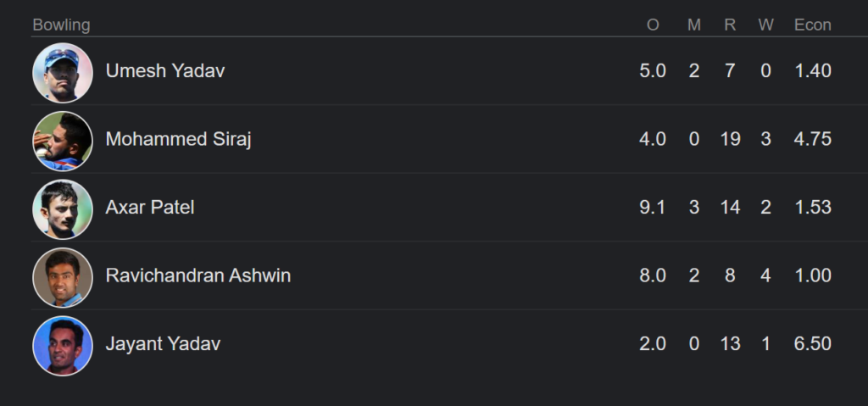Click the Econ column header
868x406 pixels.
click(x=813, y=25)
